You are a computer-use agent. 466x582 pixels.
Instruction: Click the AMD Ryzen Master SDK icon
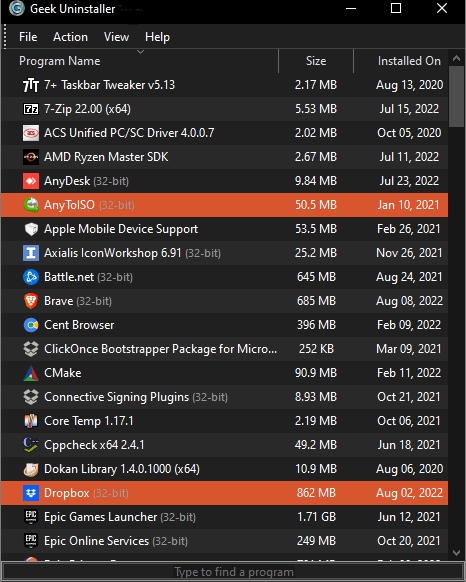(x=31, y=157)
